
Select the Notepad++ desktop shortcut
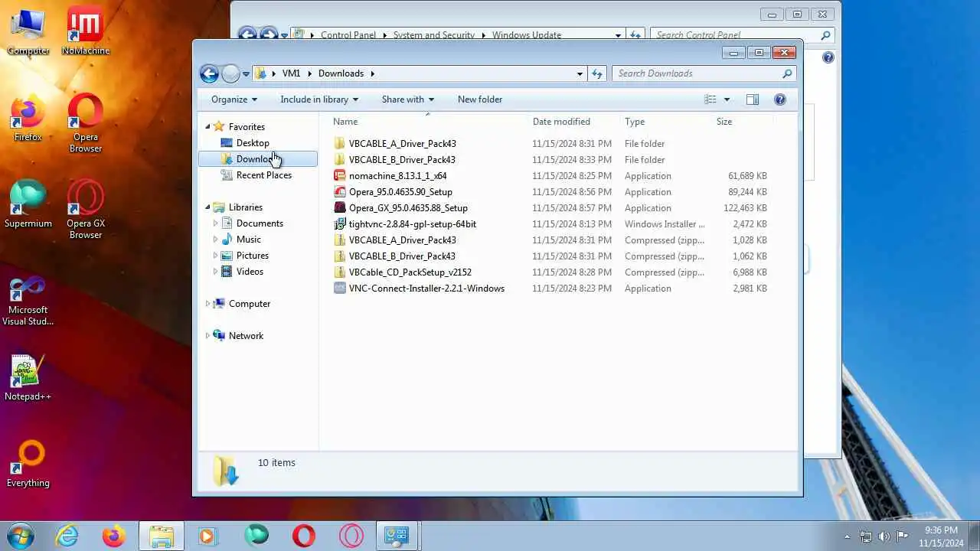tap(28, 378)
